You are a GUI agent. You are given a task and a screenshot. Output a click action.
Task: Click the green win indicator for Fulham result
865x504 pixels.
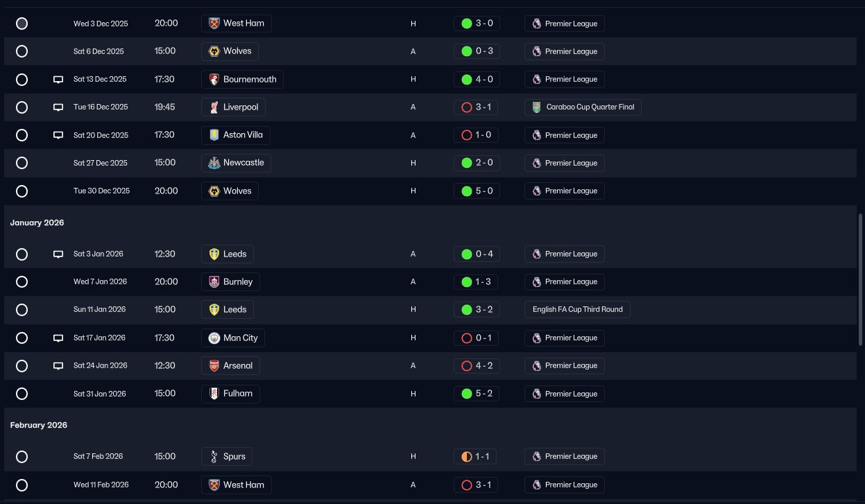pyautogui.click(x=467, y=394)
